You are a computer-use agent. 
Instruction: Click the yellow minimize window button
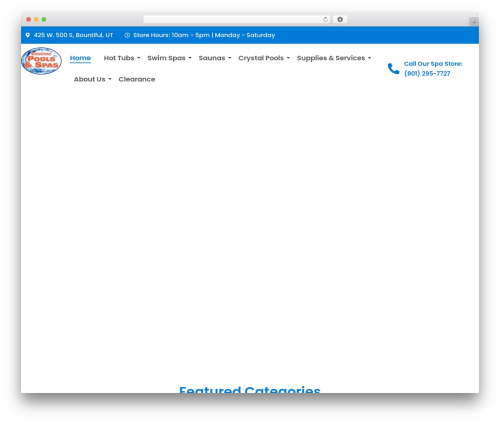pos(36,20)
